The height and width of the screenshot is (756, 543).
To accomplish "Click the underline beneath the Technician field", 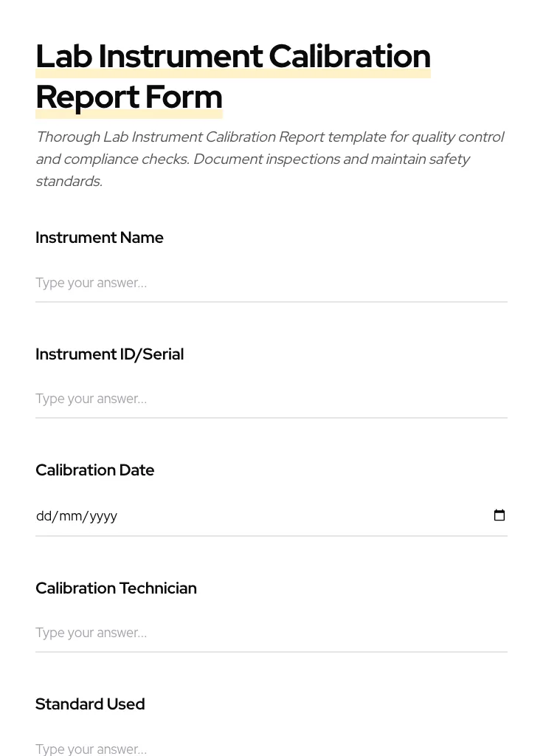I will click(271, 652).
